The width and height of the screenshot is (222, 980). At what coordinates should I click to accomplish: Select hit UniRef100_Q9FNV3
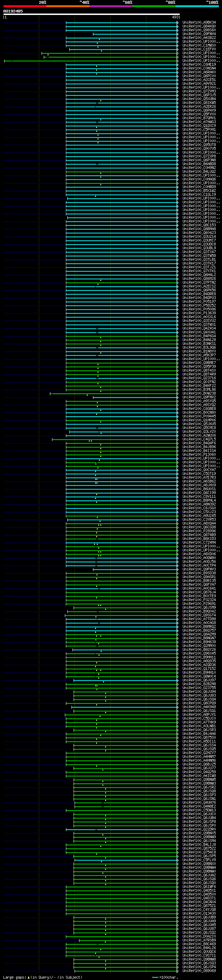[x=199, y=569]
